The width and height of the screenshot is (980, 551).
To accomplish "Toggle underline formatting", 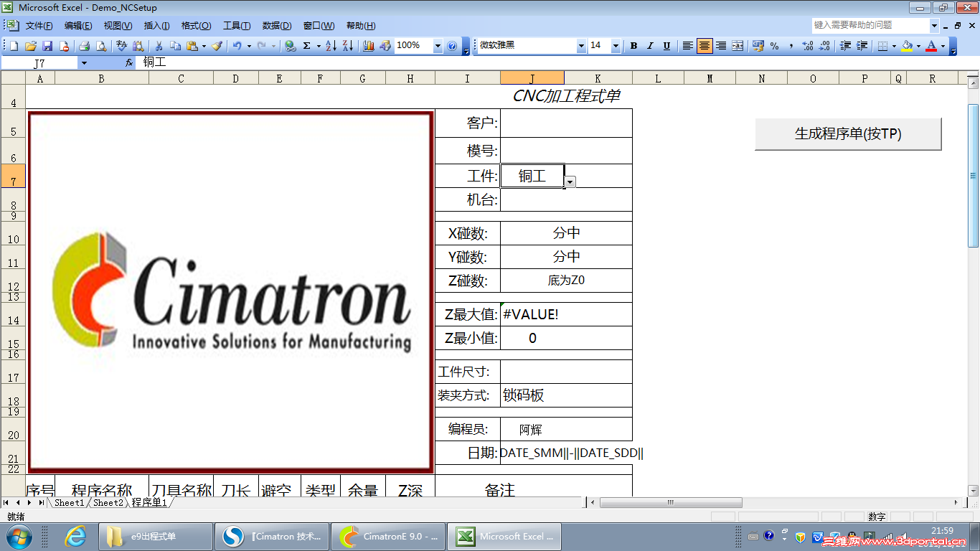I will tap(666, 46).
